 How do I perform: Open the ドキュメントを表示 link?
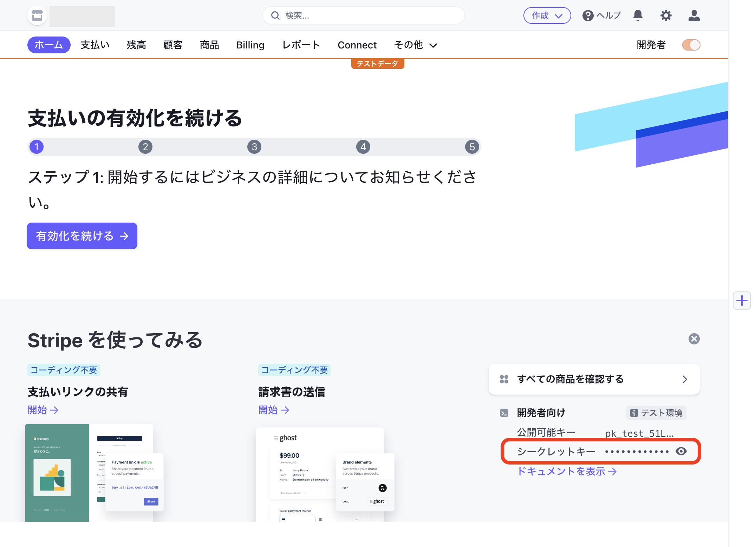[x=567, y=471]
